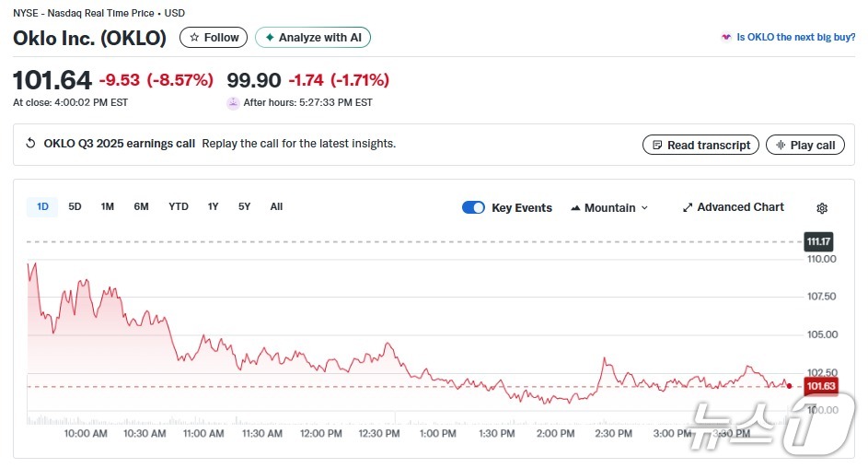Image resolution: width=868 pixels, height=468 pixels.
Task: Select the 1M chart range
Action: click(x=108, y=206)
